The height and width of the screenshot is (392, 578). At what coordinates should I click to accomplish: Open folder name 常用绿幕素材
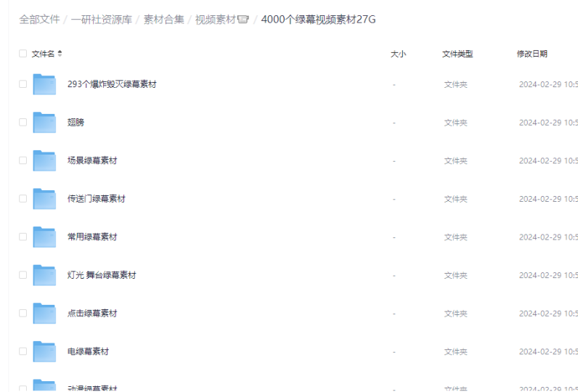pyautogui.click(x=92, y=237)
